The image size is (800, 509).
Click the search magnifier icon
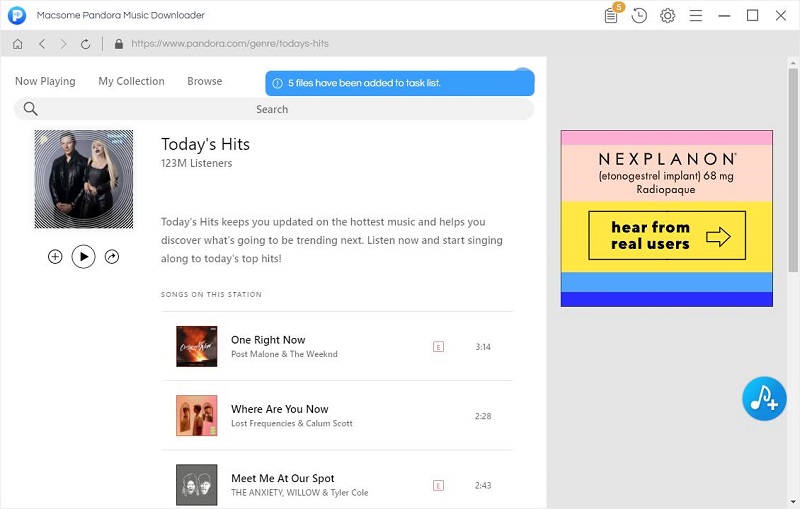[x=31, y=109]
